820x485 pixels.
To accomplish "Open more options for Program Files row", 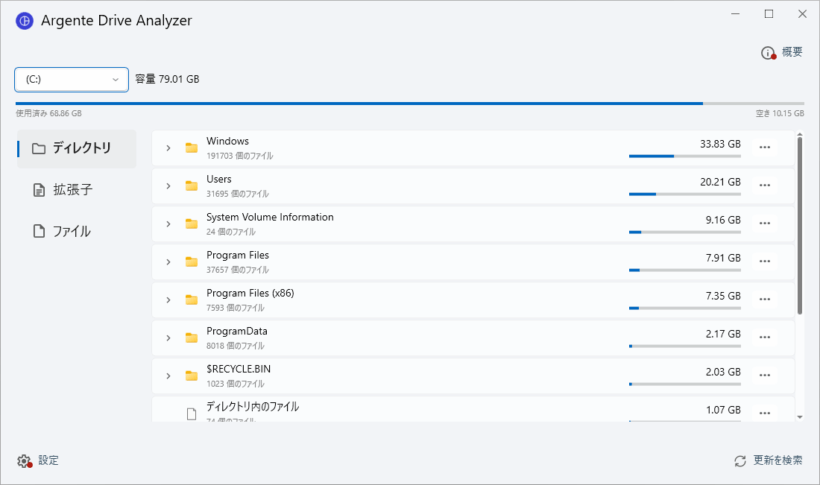I will click(765, 261).
